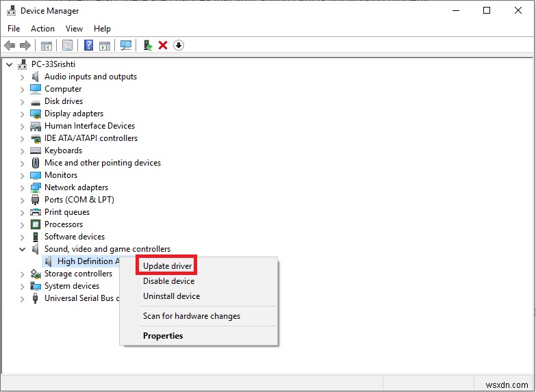
Task: Click the red X Uninstall device icon
Action: point(163,45)
